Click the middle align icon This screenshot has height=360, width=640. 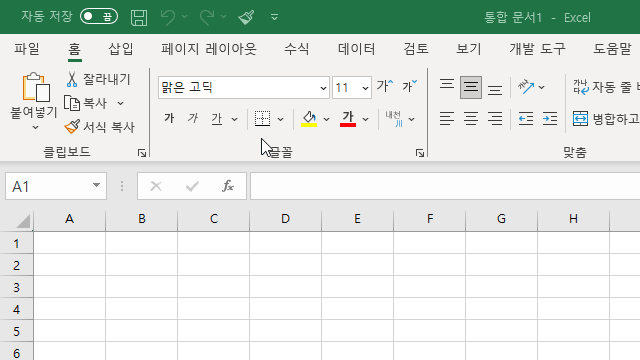(x=471, y=87)
